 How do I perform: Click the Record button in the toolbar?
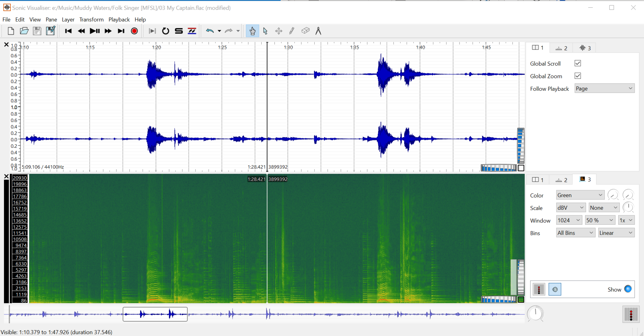click(x=134, y=31)
